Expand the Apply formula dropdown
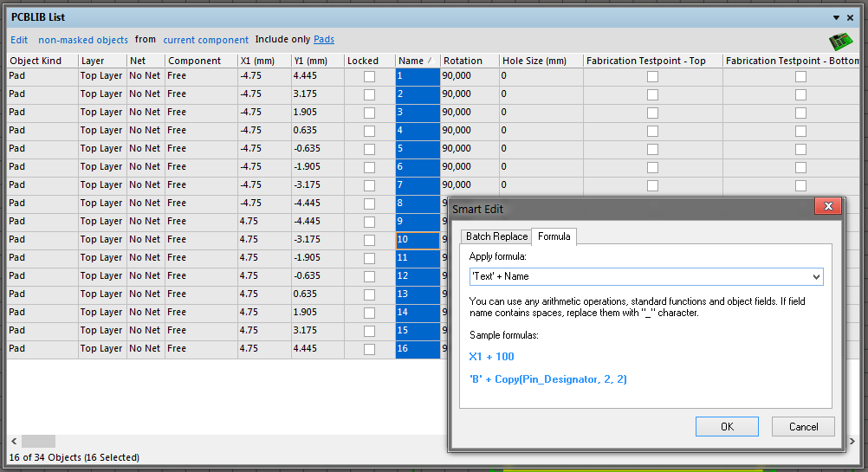 815,276
